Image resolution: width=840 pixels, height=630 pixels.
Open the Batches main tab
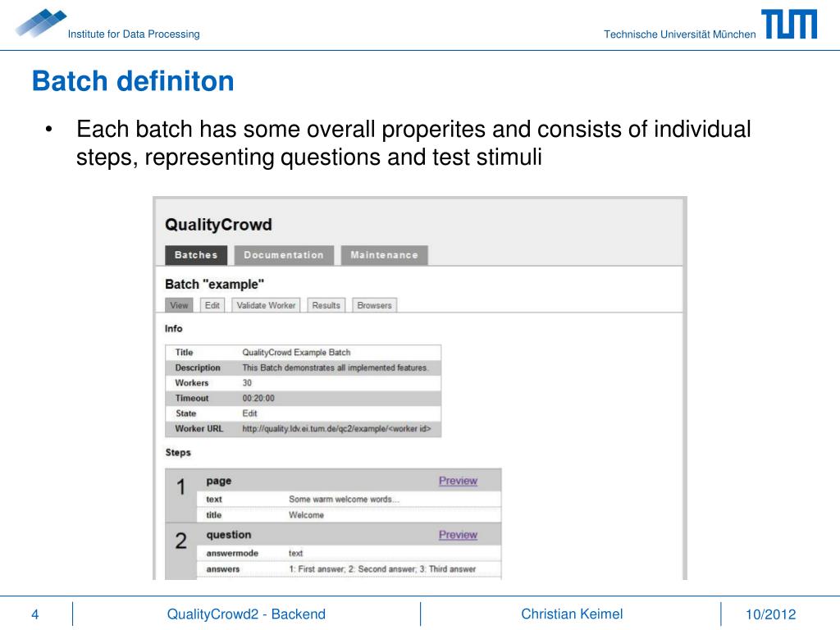(x=196, y=255)
